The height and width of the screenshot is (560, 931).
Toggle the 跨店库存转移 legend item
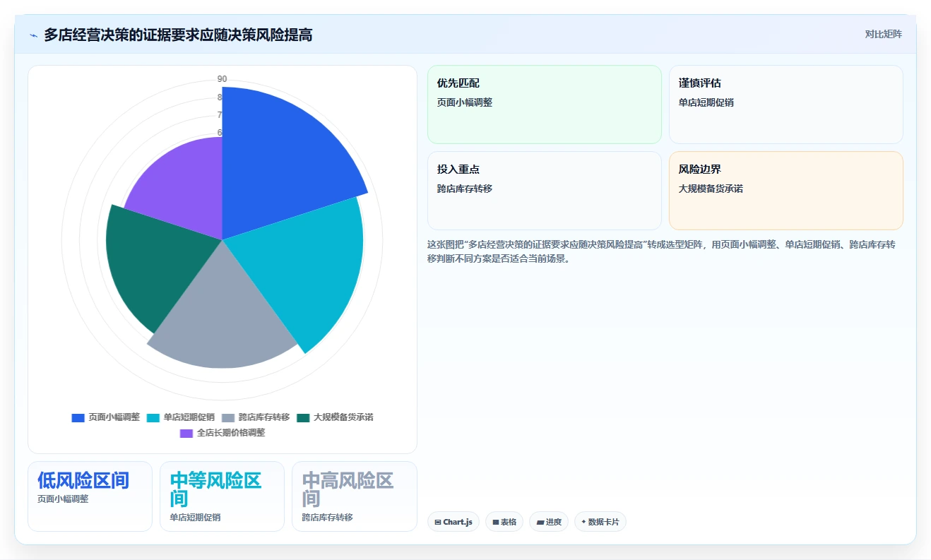point(256,417)
